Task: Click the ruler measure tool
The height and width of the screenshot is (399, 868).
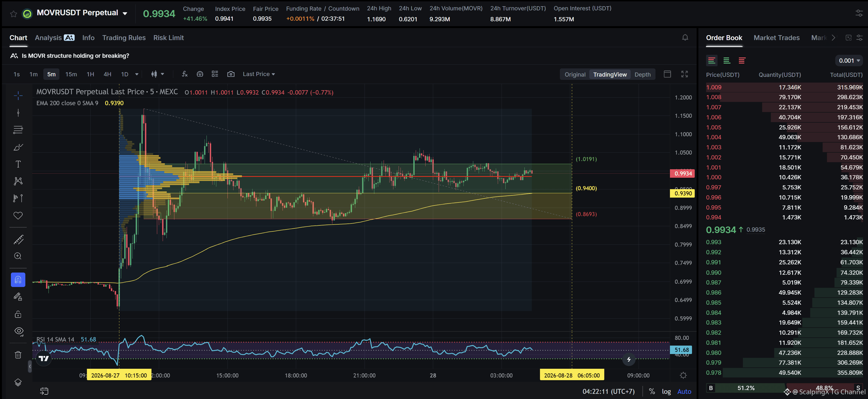Action: [18, 240]
